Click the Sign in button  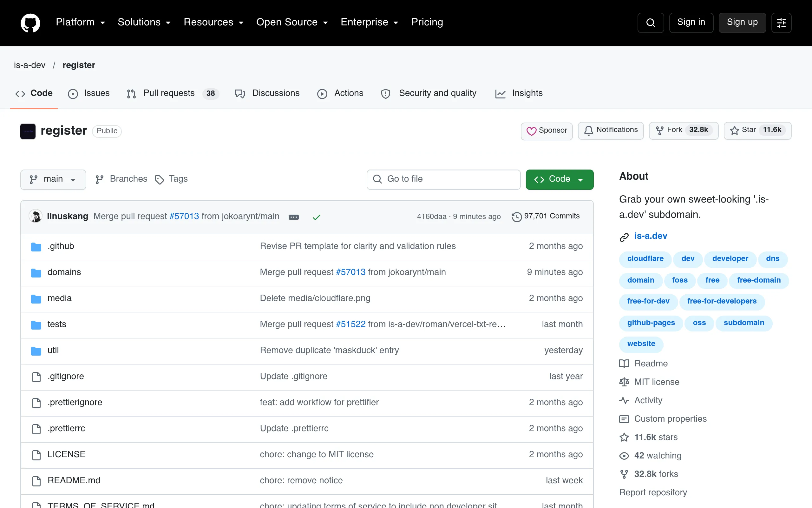(x=691, y=23)
